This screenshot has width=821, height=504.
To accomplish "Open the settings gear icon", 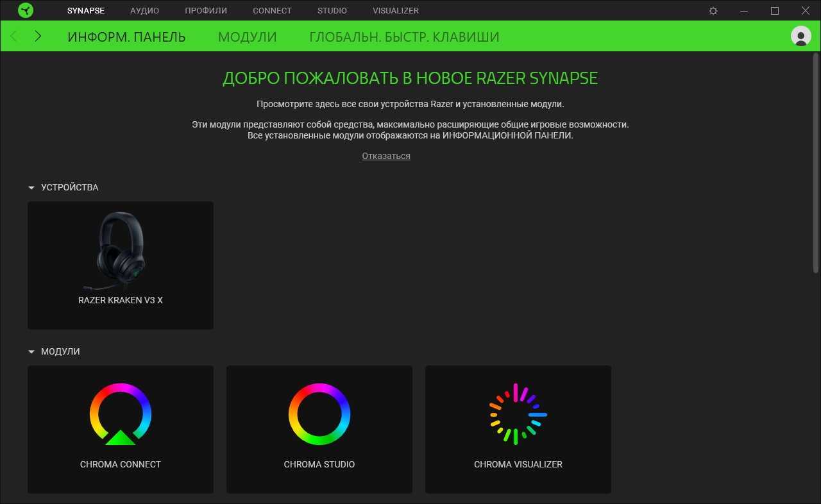I will pyautogui.click(x=713, y=11).
